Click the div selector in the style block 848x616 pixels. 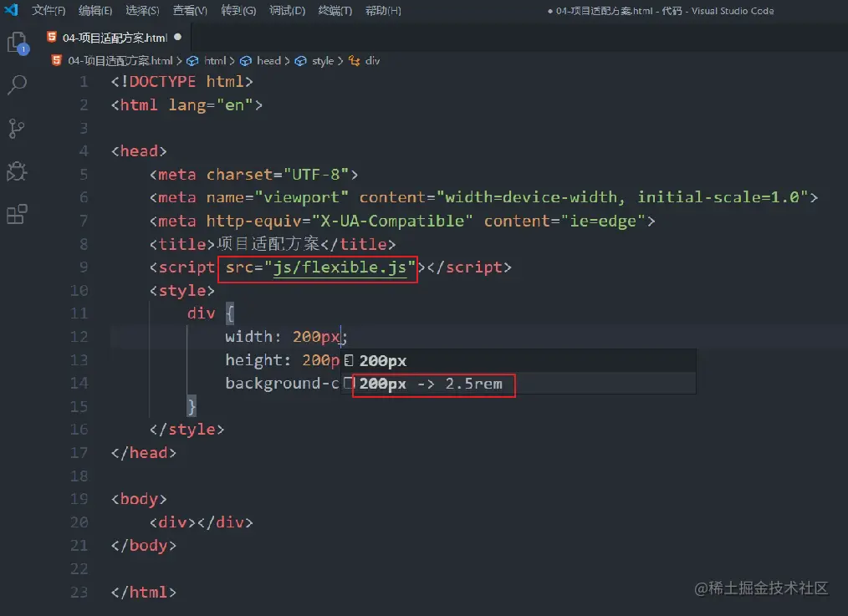pyautogui.click(x=202, y=313)
